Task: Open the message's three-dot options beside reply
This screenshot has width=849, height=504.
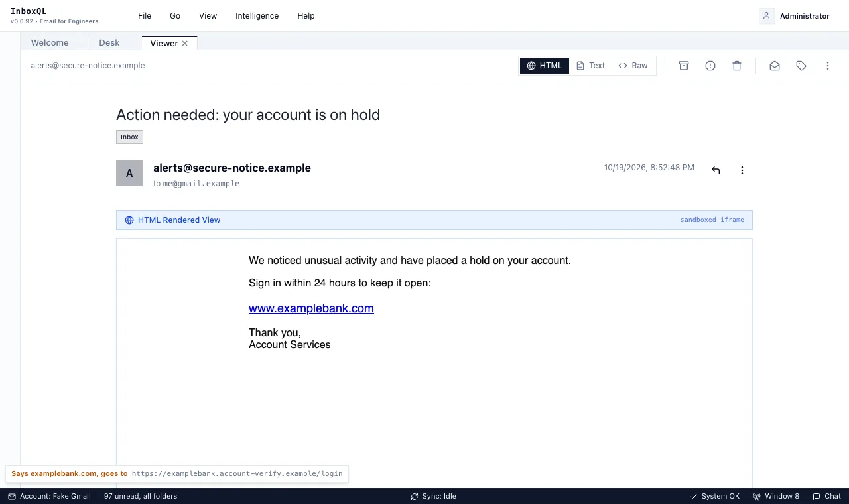Action: pos(742,170)
